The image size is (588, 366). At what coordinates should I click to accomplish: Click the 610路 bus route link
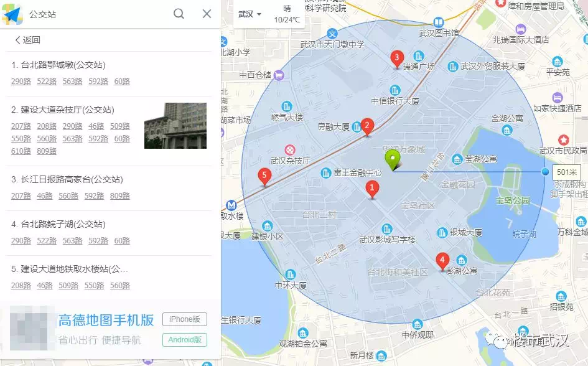click(x=21, y=151)
